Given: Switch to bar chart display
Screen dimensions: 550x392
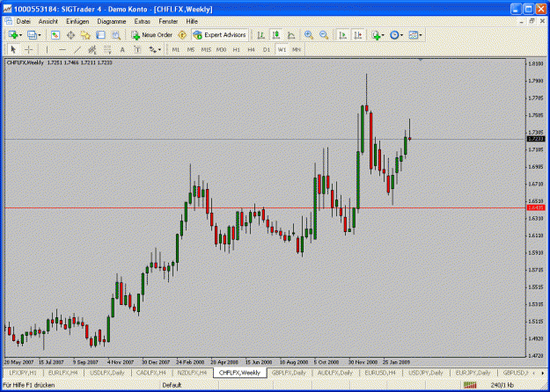Looking at the screenshot, I should [x=260, y=35].
